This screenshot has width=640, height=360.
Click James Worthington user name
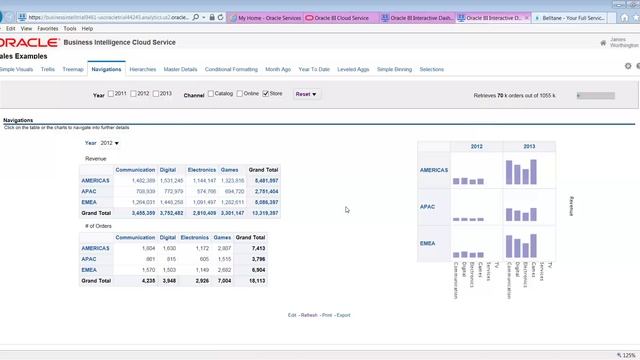(624, 42)
